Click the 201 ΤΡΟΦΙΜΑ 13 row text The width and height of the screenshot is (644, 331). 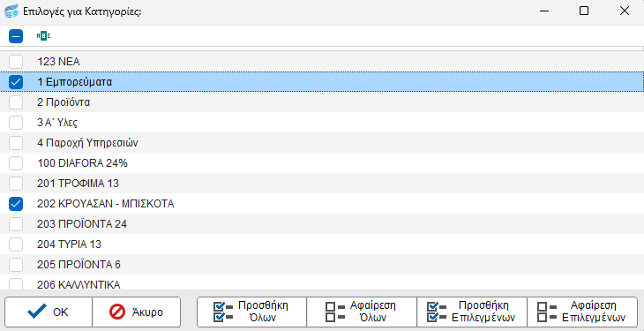(78, 184)
